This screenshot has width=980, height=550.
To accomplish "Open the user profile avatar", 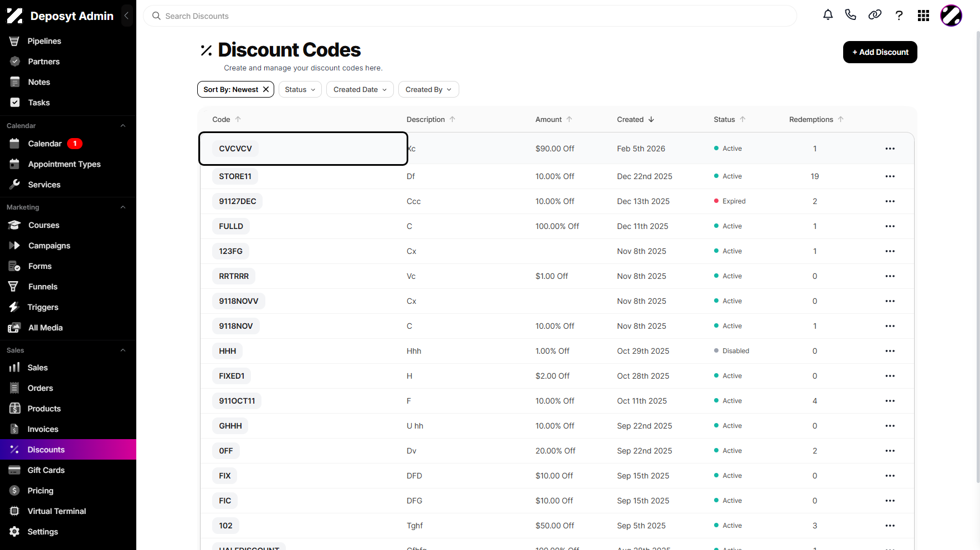I will [951, 16].
